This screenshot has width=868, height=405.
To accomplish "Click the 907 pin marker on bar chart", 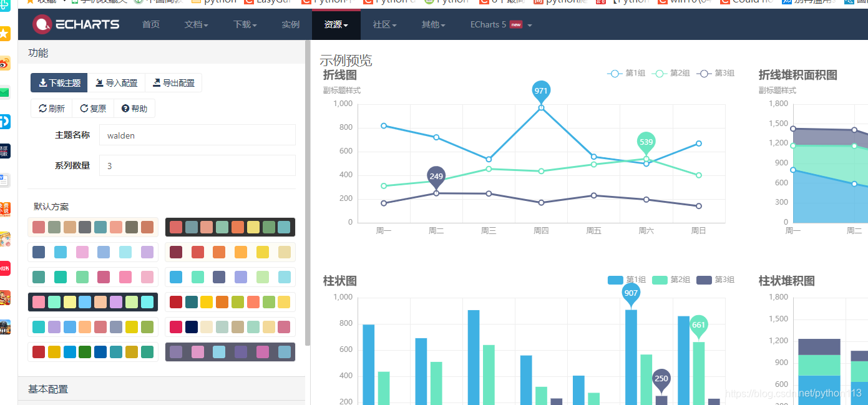I will click(x=631, y=294).
